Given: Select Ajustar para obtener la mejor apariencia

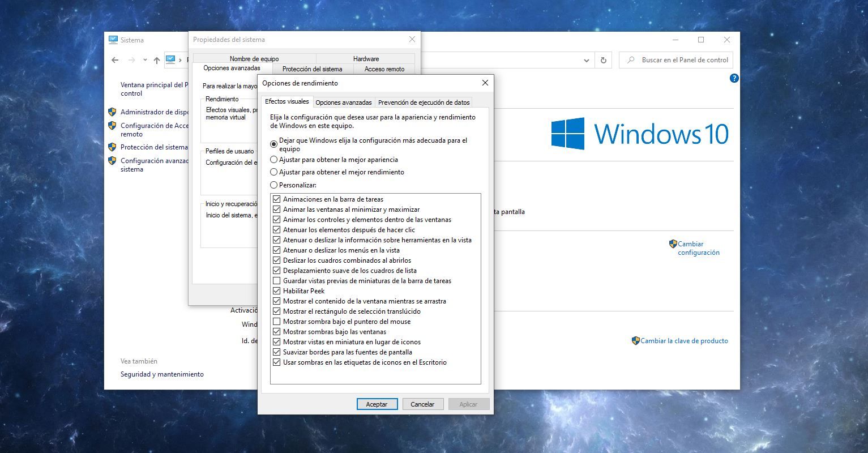Looking at the screenshot, I should tap(274, 160).
